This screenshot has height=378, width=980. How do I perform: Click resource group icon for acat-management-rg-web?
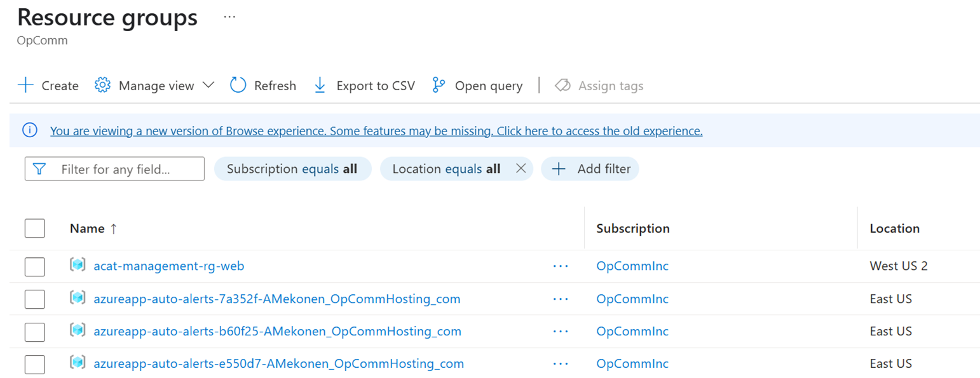pyautogui.click(x=78, y=266)
